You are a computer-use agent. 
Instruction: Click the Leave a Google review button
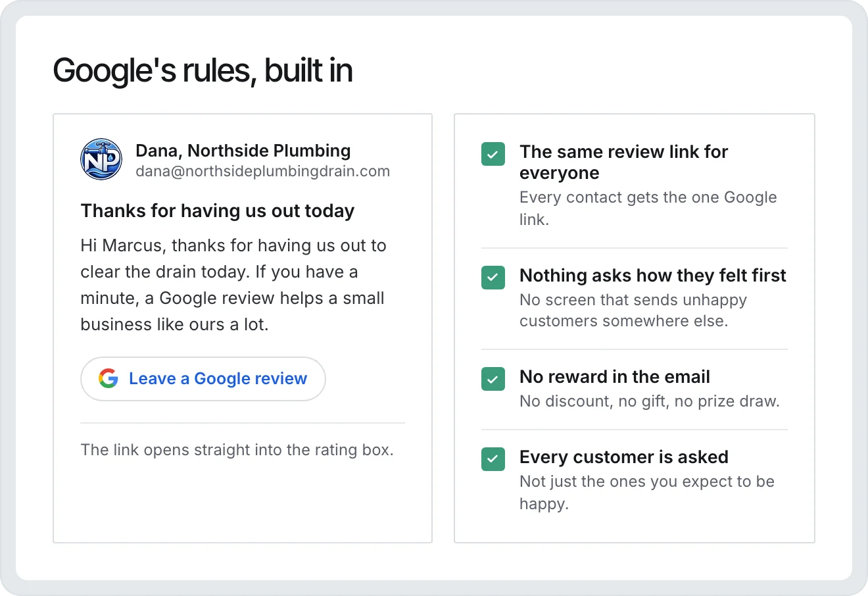(203, 379)
